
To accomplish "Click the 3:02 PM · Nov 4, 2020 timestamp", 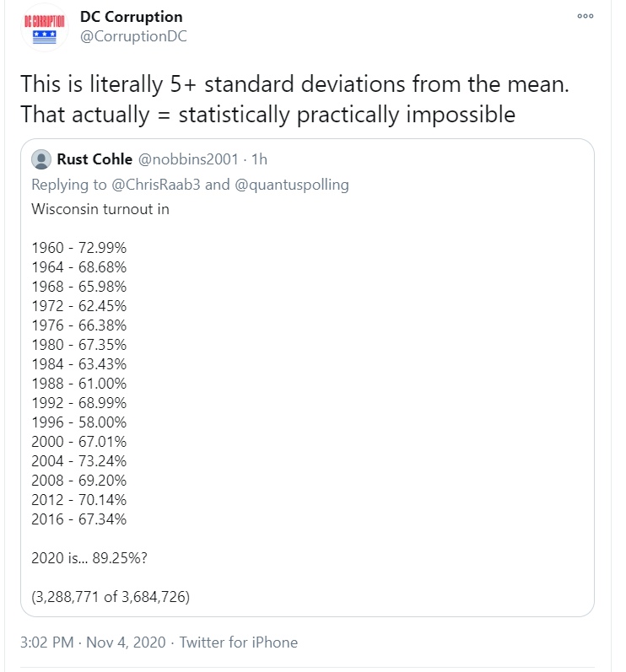I will (x=93, y=642).
